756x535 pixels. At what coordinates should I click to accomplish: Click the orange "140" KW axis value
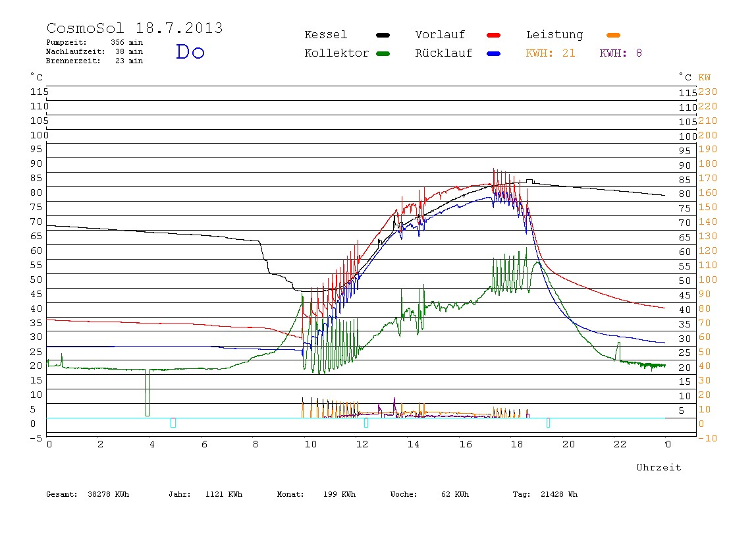pyautogui.click(x=708, y=221)
